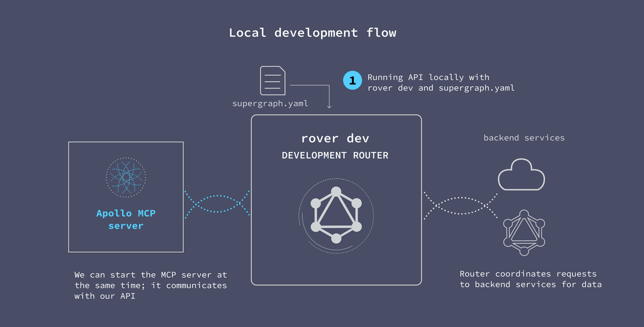Click the supergraph.yaml document icon

[272, 81]
